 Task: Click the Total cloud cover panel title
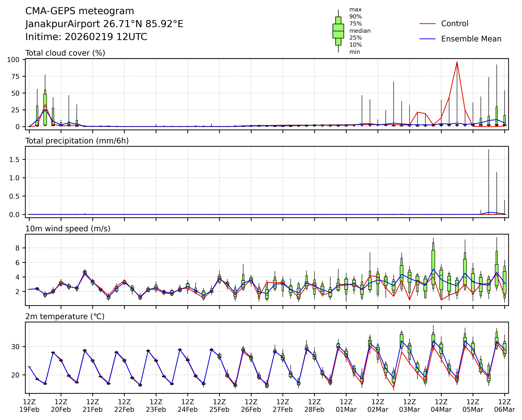click(65, 53)
